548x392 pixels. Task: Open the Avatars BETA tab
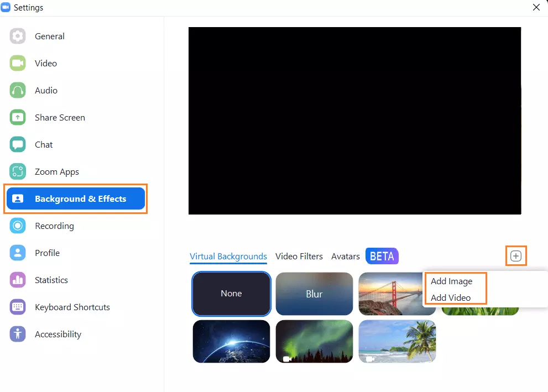click(x=345, y=256)
